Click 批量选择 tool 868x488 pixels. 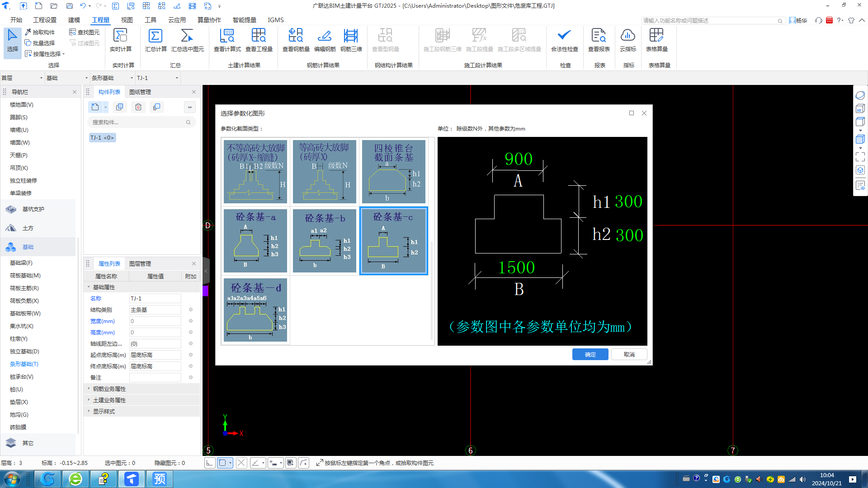tap(40, 43)
